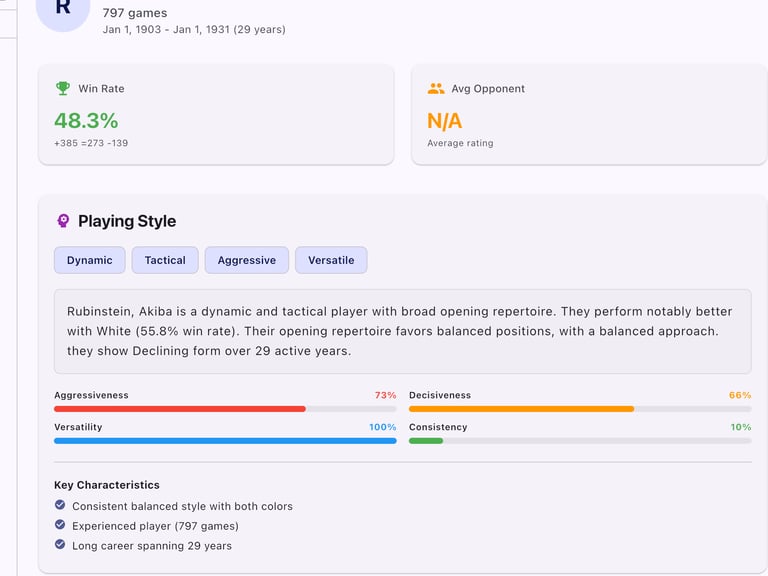This screenshot has width=768, height=576.
Task: Click the Rubinstein playing style description text
Action: click(x=402, y=331)
